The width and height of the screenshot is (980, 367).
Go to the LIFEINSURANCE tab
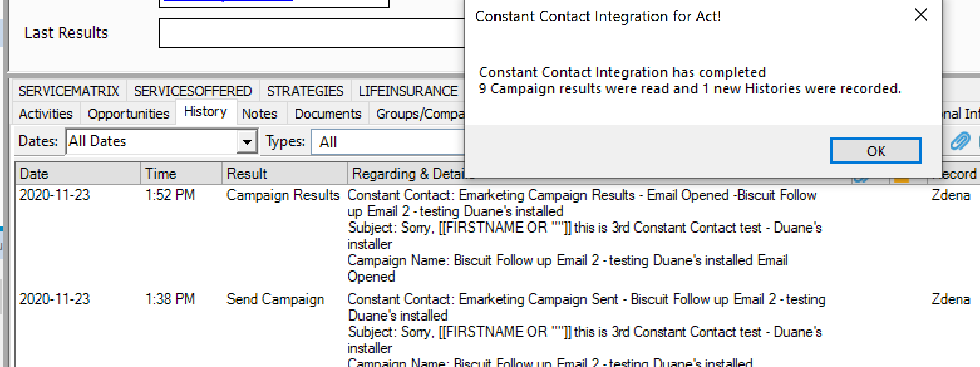pos(408,91)
